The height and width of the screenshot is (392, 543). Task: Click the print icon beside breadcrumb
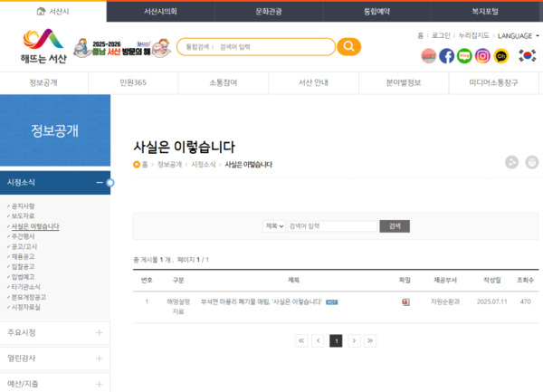(532, 162)
